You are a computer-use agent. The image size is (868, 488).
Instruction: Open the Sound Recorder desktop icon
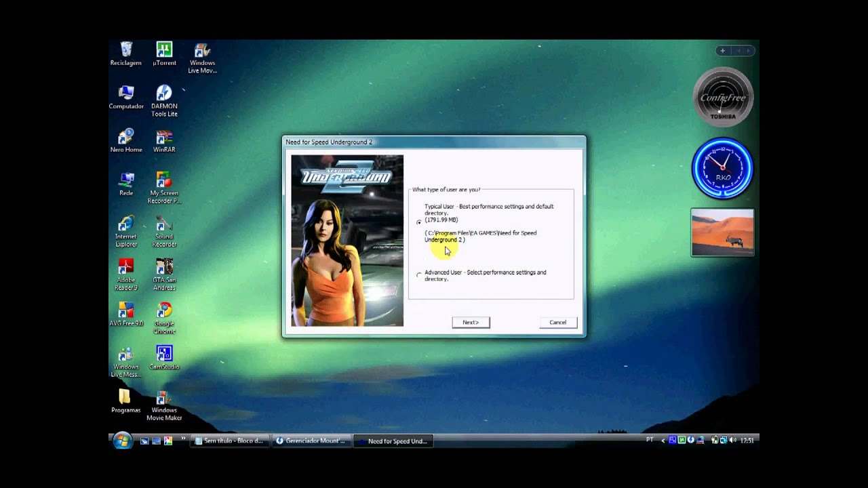click(x=164, y=231)
